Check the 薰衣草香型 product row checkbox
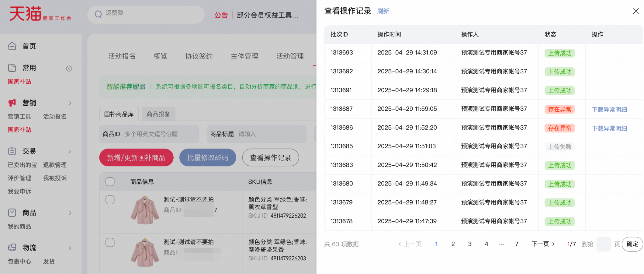 point(110,200)
